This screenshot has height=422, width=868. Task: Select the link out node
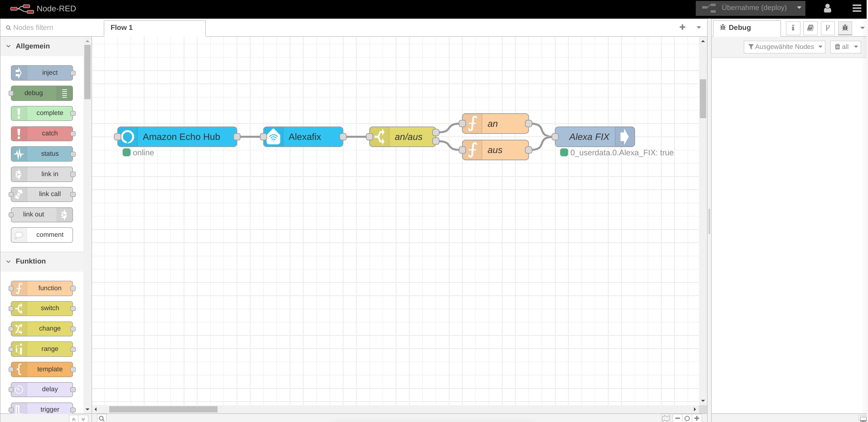pyautogui.click(x=42, y=215)
